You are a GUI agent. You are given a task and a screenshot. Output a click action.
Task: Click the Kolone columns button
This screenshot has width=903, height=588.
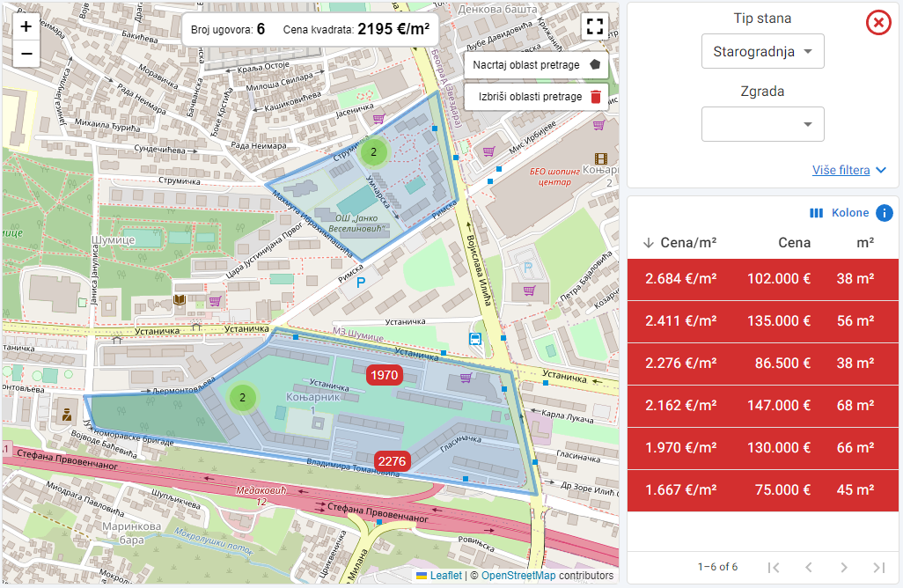tap(839, 213)
